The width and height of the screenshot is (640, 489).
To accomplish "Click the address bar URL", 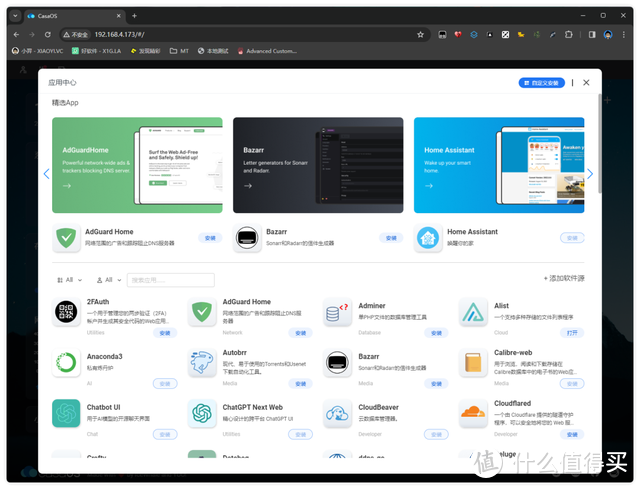I will pos(120,35).
